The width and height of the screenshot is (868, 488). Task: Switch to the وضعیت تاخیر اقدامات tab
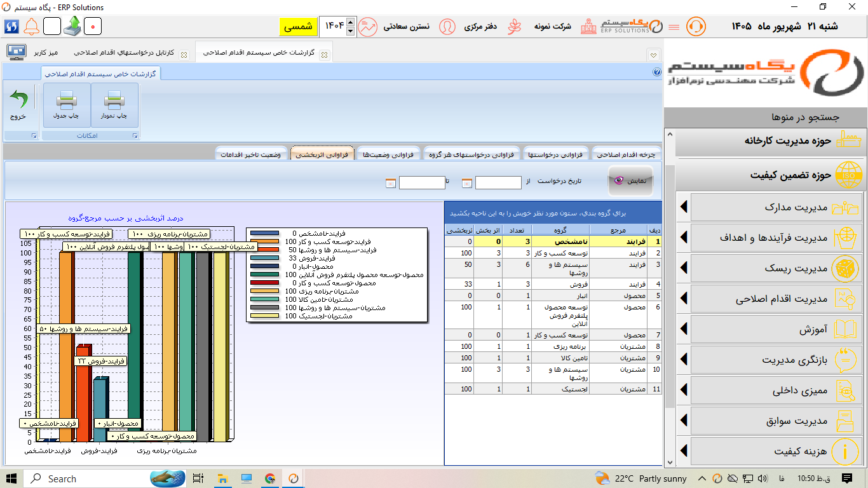252,154
